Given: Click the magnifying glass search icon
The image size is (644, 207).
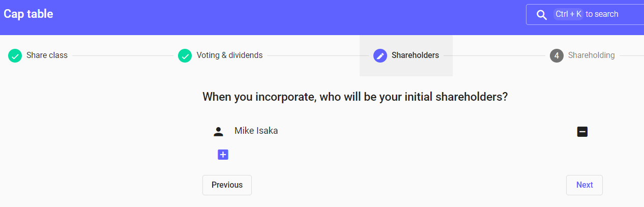Looking at the screenshot, I should tap(542, 15).
